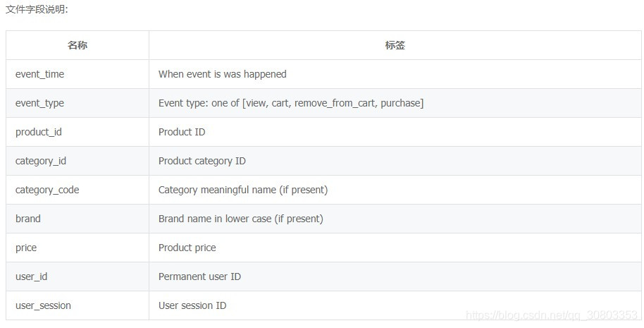Click the category_code field name
644x328 pixels.
47,190
